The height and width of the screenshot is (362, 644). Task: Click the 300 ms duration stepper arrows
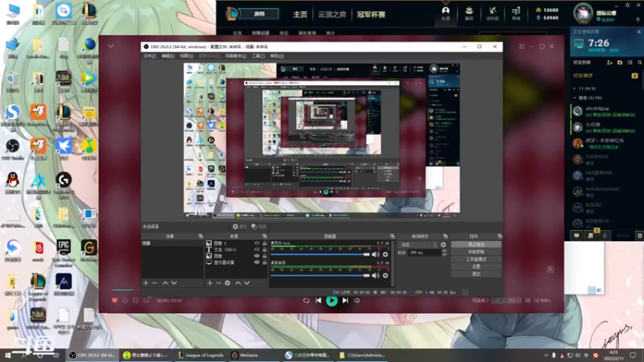pyautogui.click(x=444, y=253)
